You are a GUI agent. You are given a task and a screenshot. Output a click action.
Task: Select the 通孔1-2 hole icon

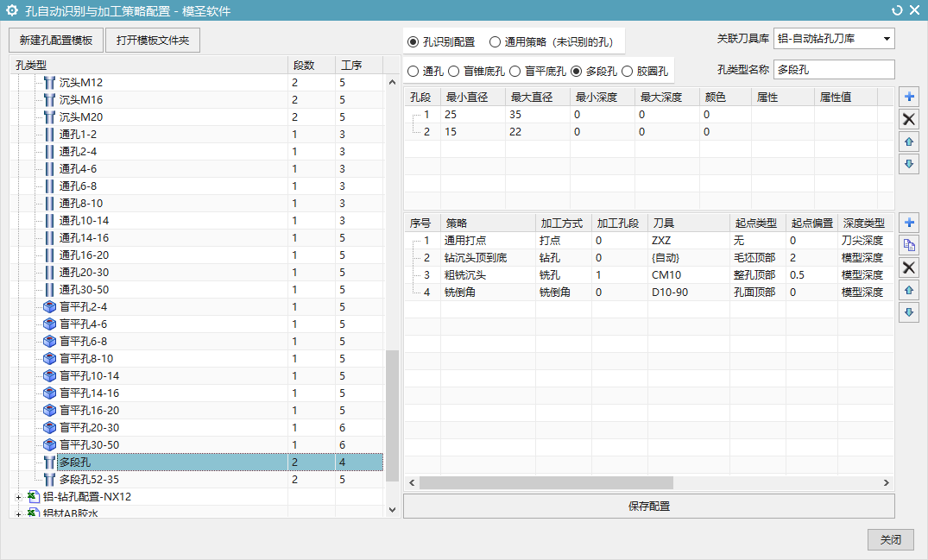(50, 135)
